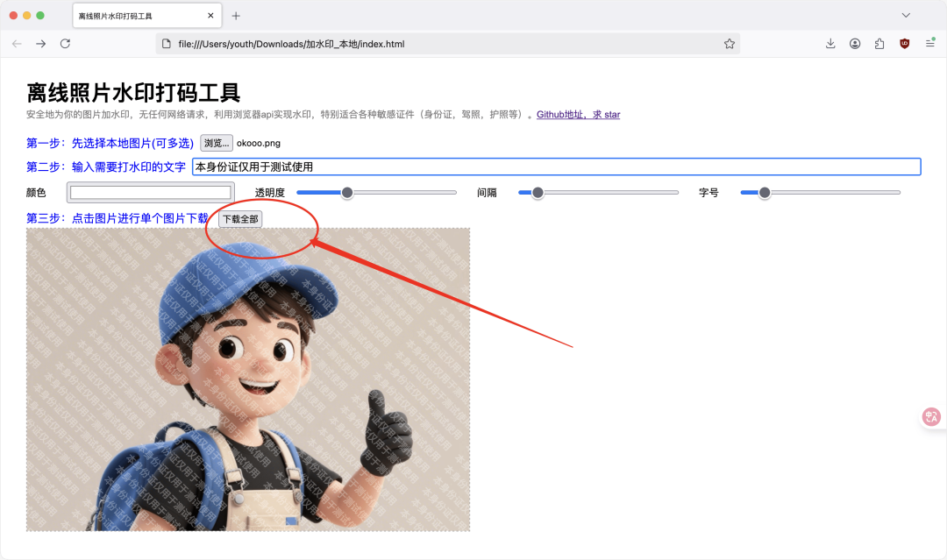
Task: Reload the watermark tool page
Action: (64, 43)
